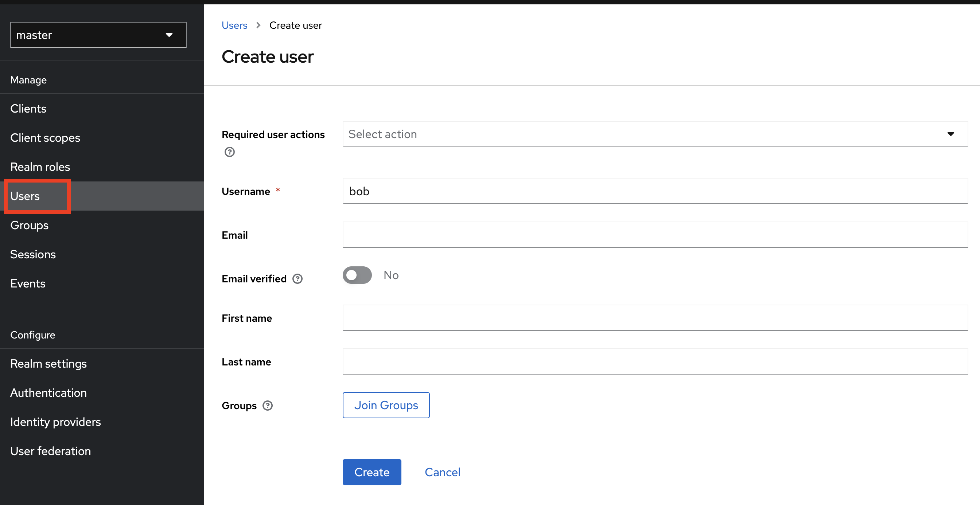Screen dimensions: 980x505
Task: Click Users breadcrumb link
Action: (234, 25)
